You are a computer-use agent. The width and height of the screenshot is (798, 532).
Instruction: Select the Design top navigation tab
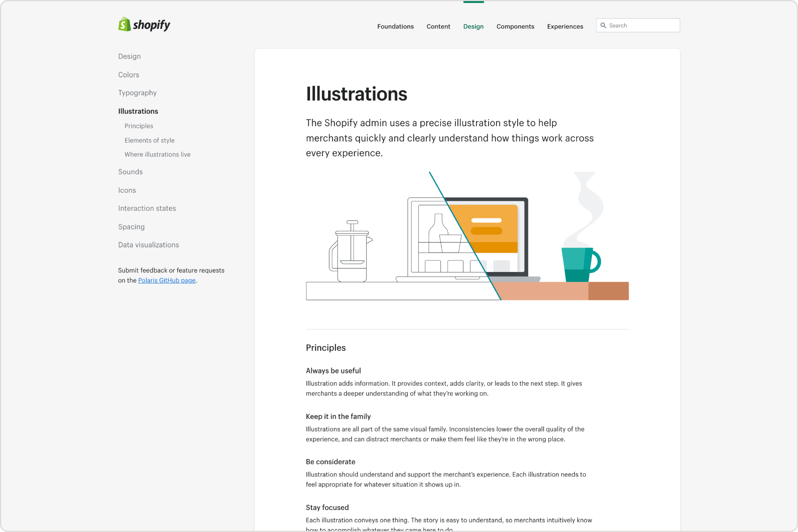[x=473, y=26]
